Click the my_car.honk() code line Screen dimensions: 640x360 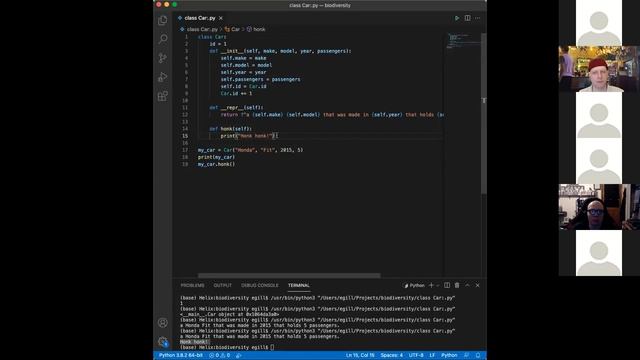coord(216,164)
